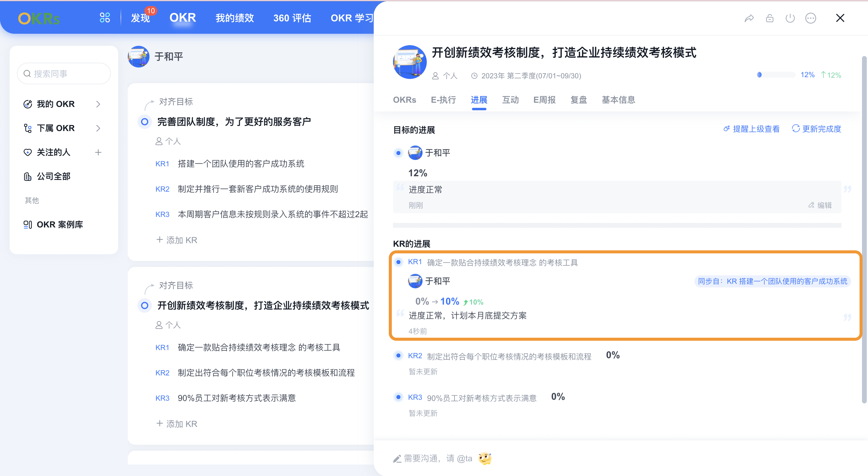Image resolution: width=868 pixels, height=476 pixels.
Task: Switch to the 基本信息 tab
Action: pyautogui.click(x=618, y=100)
